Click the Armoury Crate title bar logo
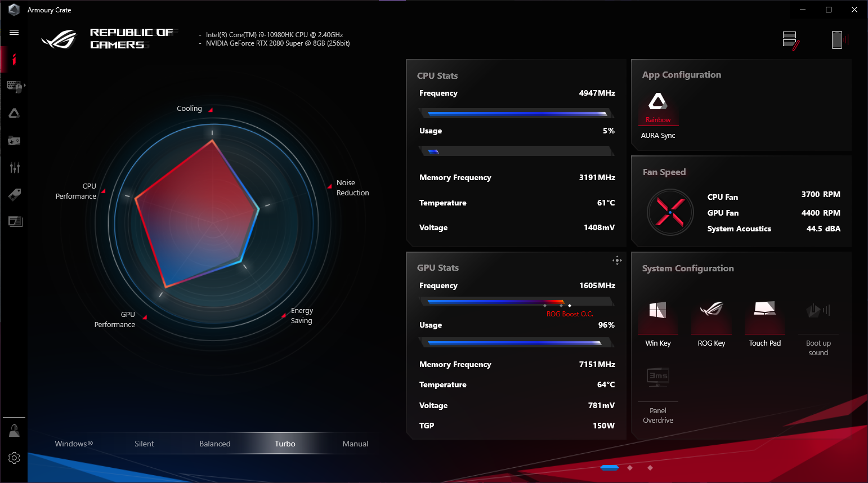Viewport: 868px width, 483px height. coord(14,10)
